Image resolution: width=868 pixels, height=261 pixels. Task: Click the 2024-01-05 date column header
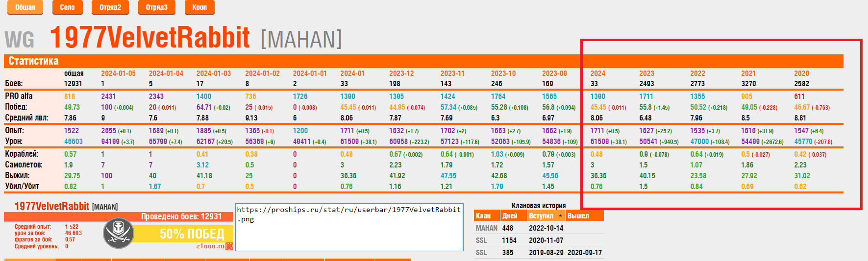(x=118, y=73)
